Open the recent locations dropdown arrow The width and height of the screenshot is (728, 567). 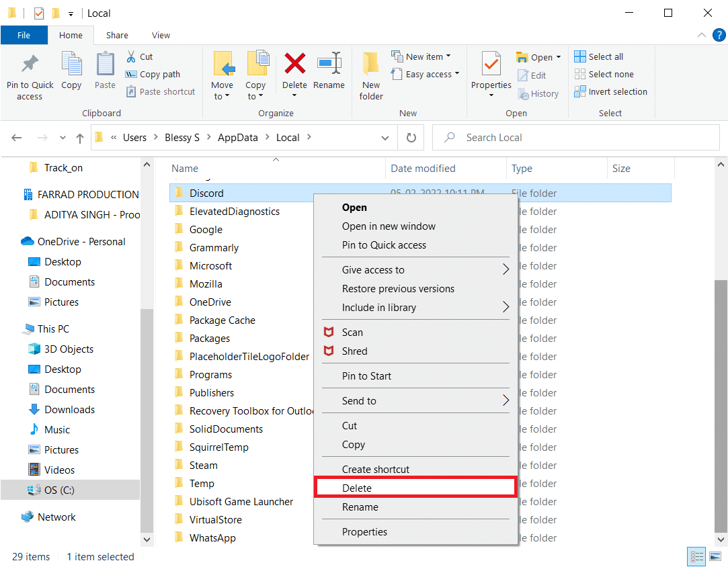coord(63,138)
